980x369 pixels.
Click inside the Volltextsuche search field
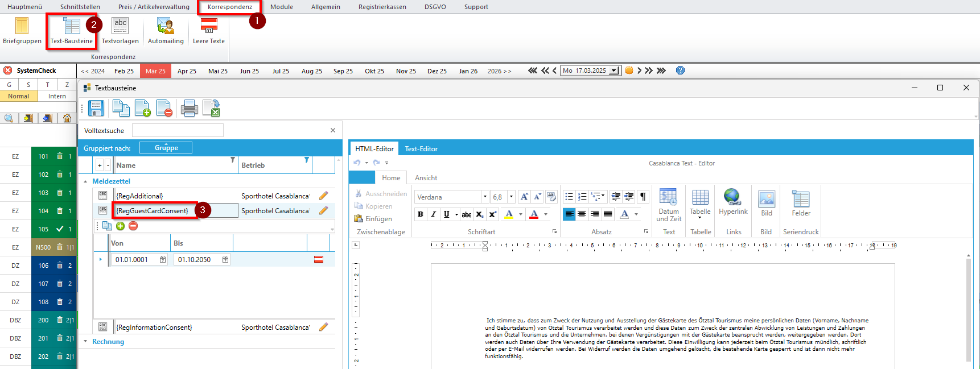[x=178, y=130]
